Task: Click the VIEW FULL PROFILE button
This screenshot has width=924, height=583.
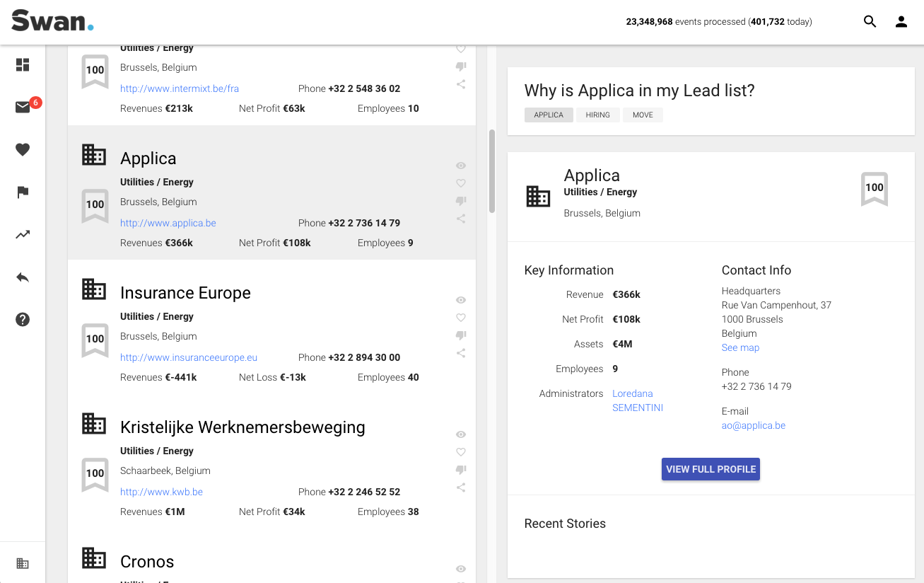Action: pyautogui.click(x=710, y=469)
